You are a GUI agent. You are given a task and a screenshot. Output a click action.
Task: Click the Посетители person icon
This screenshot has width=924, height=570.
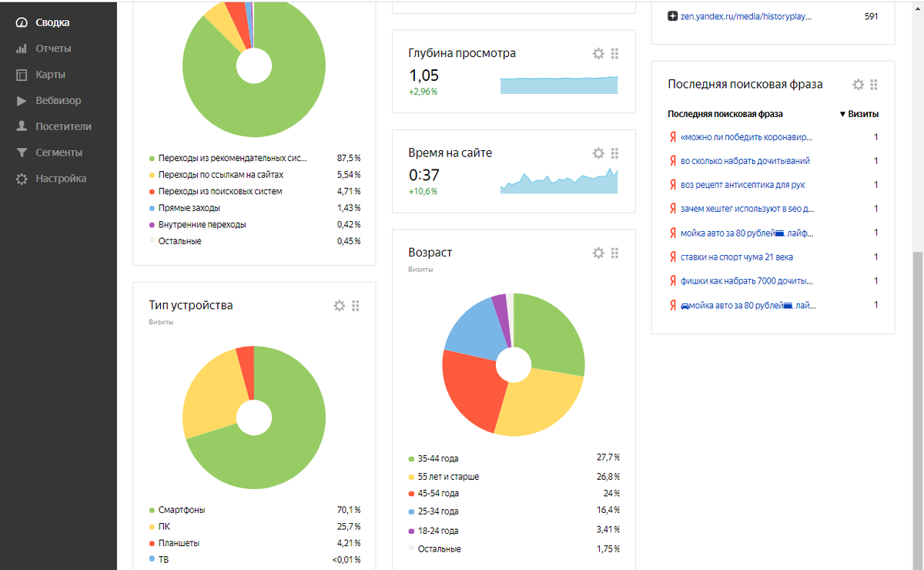tap(22, 126)
